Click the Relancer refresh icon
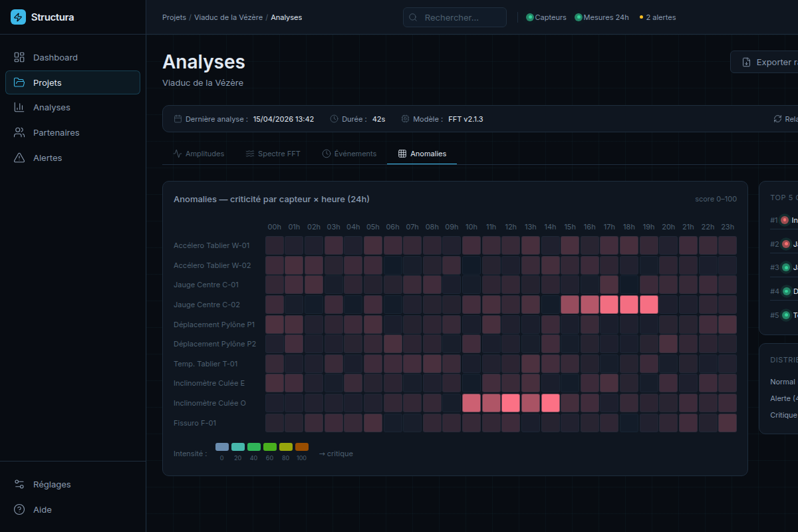The height and width of the screenshot is (532, 798). pyautogui.click(x=777, y=119)
